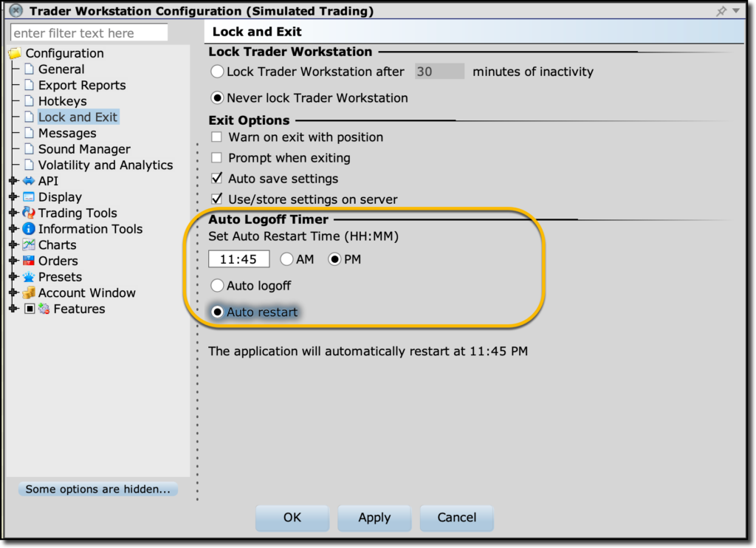Click the Orders icon in sidebar
The width and height of the screenshot is (756, 548).
29,261
